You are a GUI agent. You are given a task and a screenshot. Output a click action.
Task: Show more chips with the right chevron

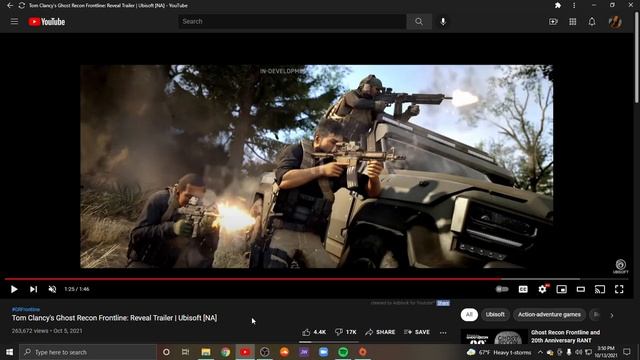(x=611, y=315)
